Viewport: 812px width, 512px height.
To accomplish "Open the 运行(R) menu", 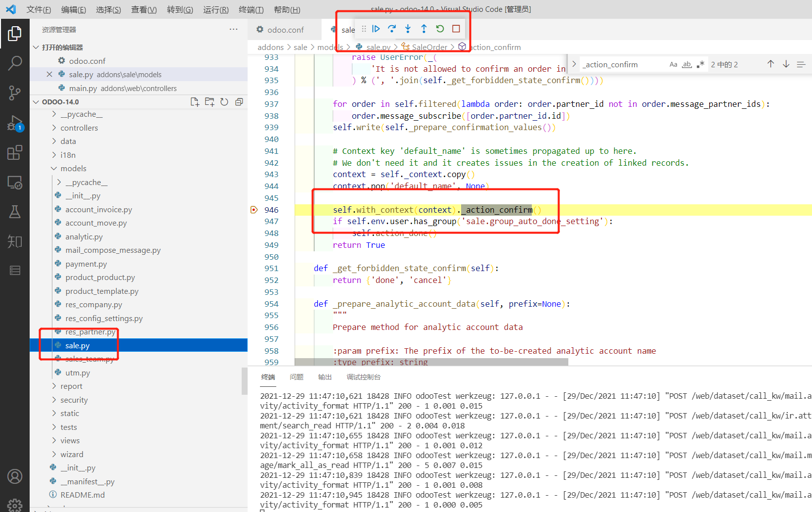I will [215, 9].
